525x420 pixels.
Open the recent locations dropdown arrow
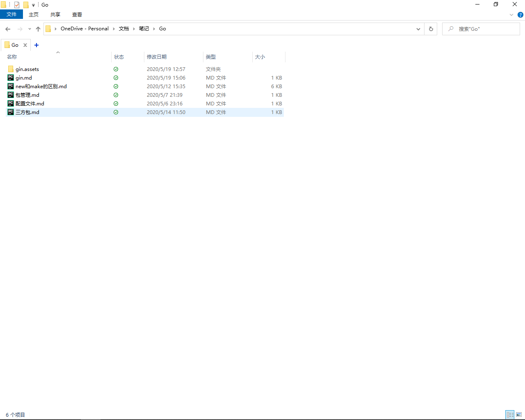click(30, 29)
